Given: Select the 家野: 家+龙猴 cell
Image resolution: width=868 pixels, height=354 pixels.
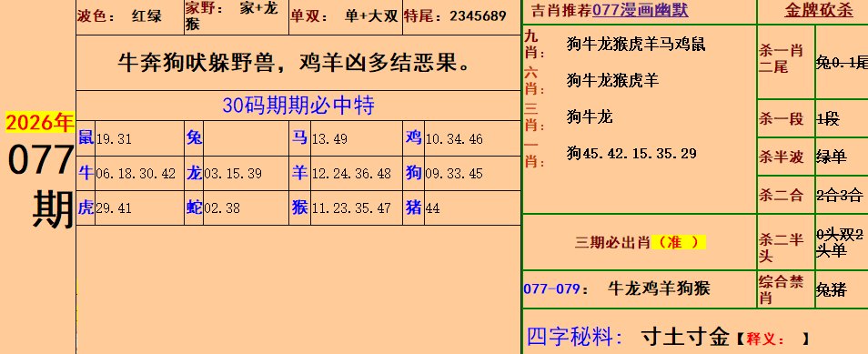Looking at the screenshot, I should [237, 16].
